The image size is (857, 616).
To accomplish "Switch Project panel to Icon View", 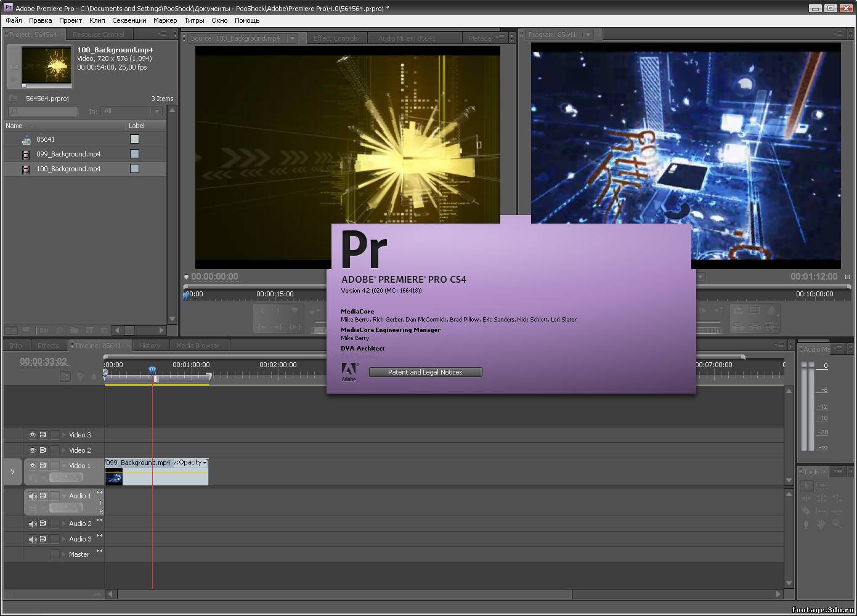I will (25, 330).
